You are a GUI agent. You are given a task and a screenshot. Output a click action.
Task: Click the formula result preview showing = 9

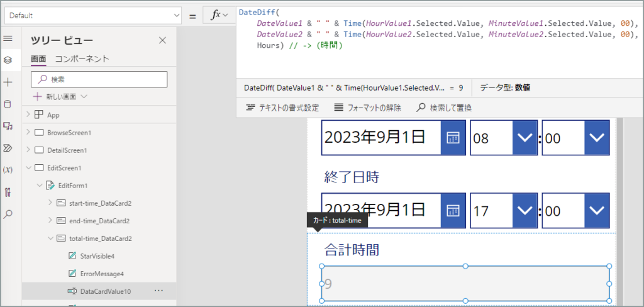pyautogui.click(x=353, y=87)
